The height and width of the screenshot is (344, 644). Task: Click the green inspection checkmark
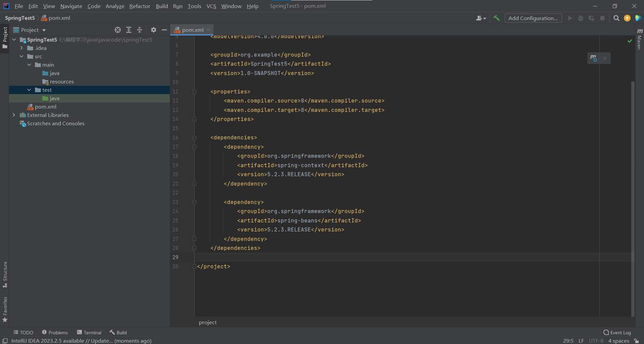(630, 41)
